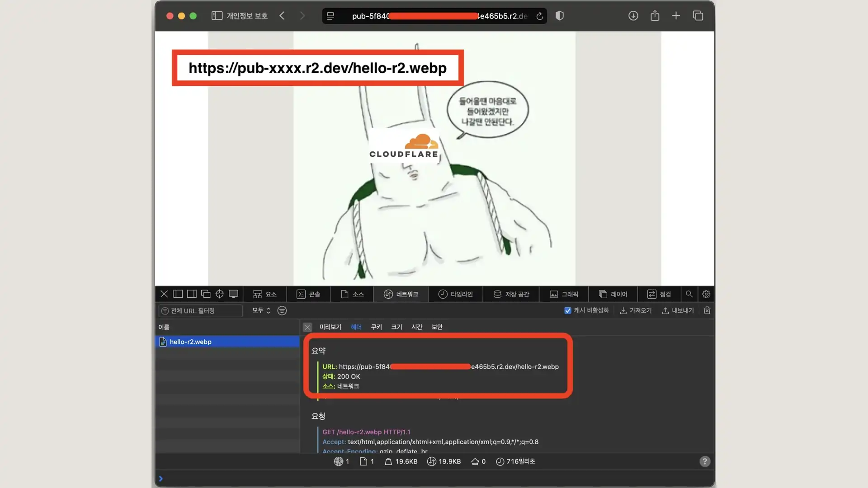This screenshot has width=868, height=488.
Task: Click the 개인정보 보호 private label
Action: (247, 16)
